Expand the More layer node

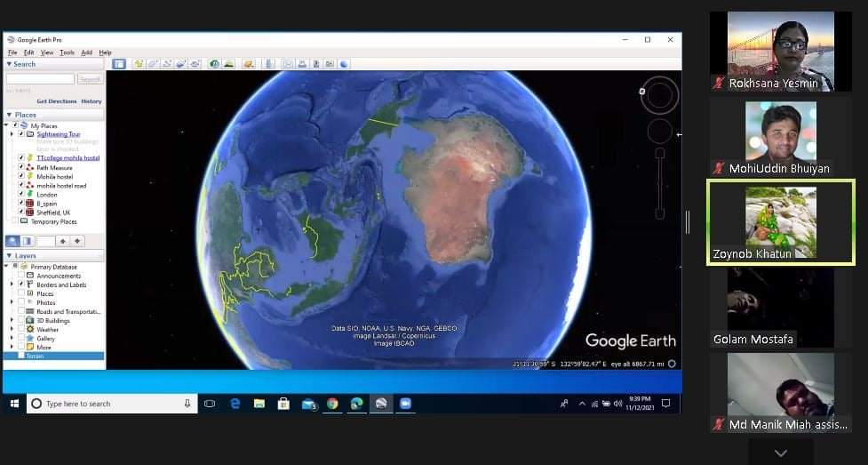click(12, 347)
